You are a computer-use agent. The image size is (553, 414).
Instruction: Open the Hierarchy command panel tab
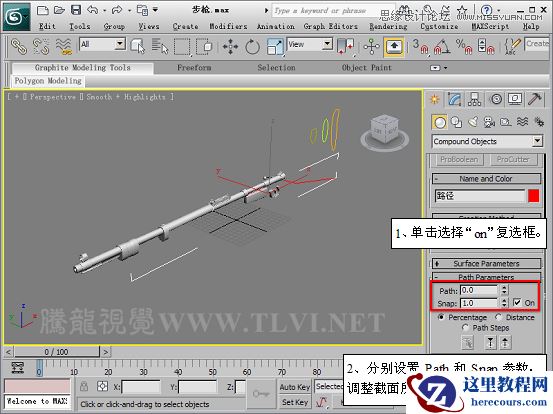[474, 99]
